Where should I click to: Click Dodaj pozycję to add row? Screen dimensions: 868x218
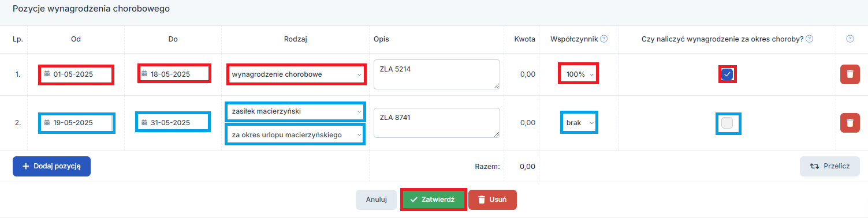pos(51,166)
